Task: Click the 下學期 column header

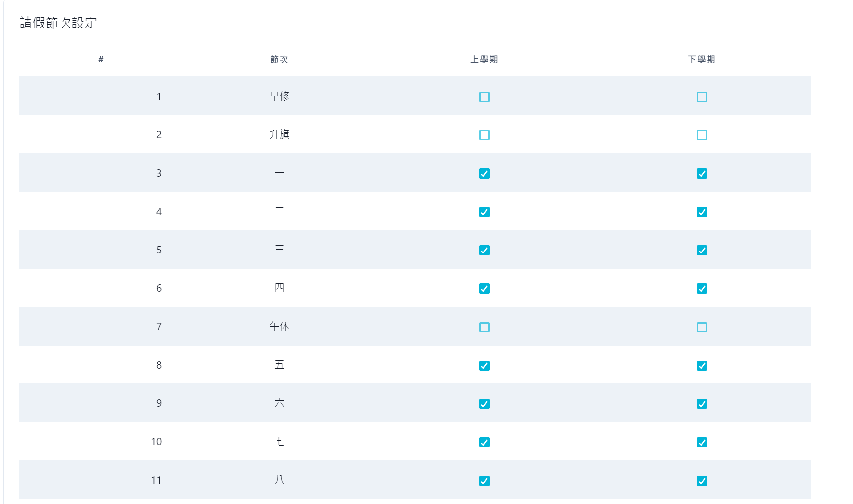Action: (x=702, y=59)
